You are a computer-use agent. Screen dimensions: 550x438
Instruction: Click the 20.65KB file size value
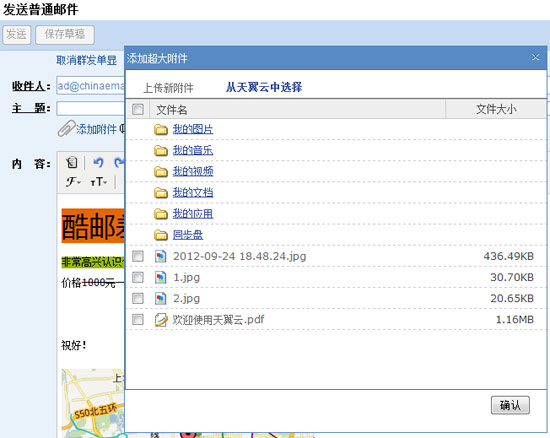pos(512,298)
